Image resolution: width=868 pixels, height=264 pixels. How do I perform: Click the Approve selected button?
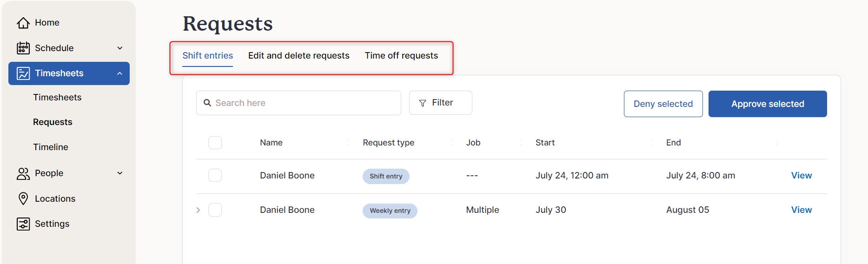(768, 104)
